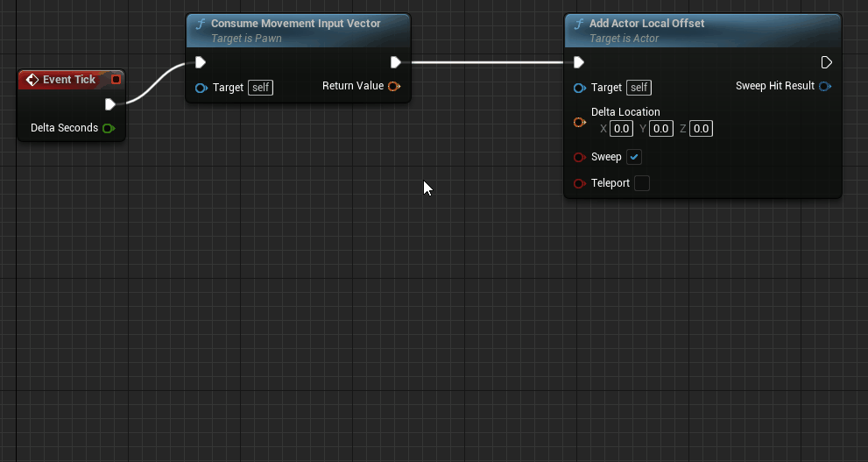868x462 pixels.
Task: Enable the Teleport checkbox
Action: pos(642,183)
